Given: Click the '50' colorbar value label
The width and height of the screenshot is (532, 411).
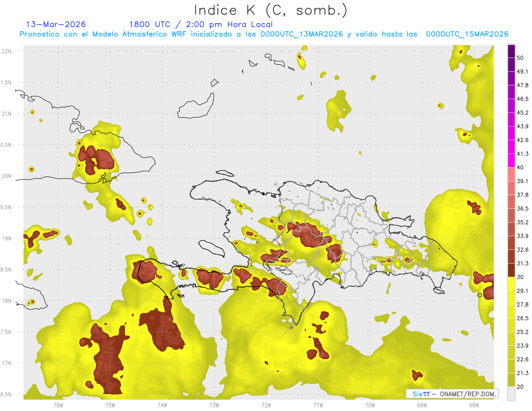Looking at the screenshot, I should click(521, 58).
